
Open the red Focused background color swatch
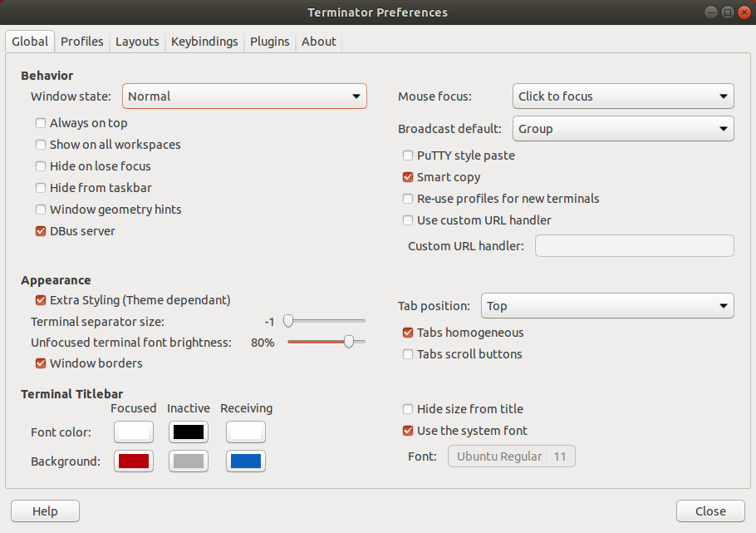click(x=134, y=461)
